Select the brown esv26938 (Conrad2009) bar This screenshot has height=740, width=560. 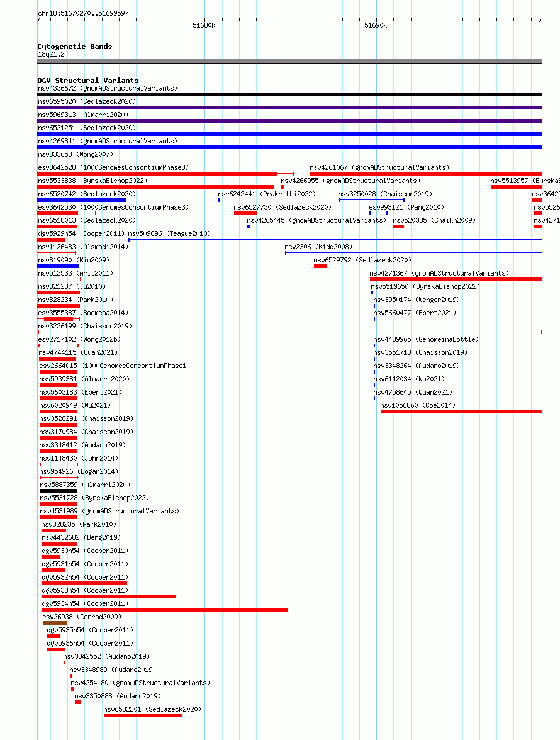point(55,623)
